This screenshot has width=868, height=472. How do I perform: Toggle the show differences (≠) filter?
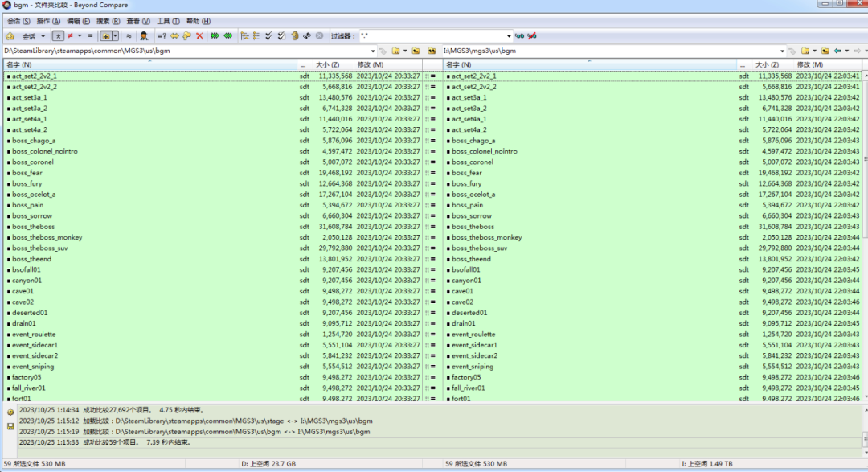tap(70, 36)
